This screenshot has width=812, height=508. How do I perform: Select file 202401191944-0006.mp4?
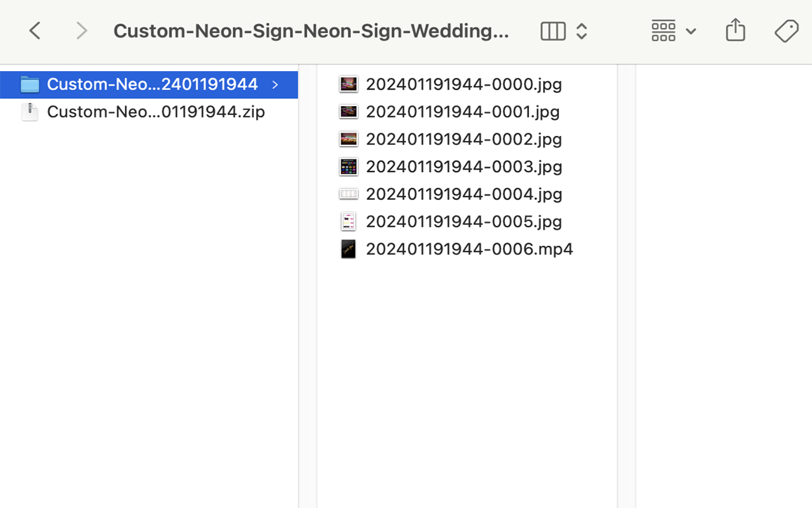click(469, 249)
